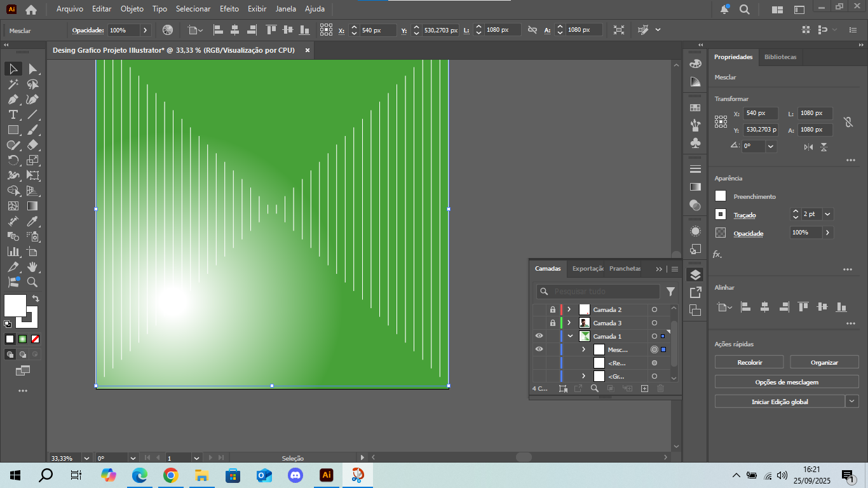Open the Color panel palette icon
Screen dimensions: 868x488
click(695, 64)
